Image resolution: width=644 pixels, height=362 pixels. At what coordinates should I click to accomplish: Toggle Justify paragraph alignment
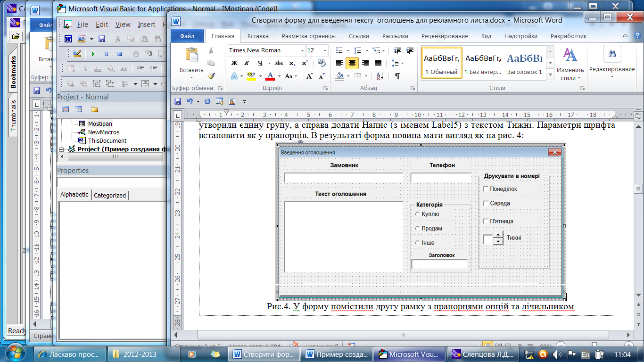tap(378, 63)
